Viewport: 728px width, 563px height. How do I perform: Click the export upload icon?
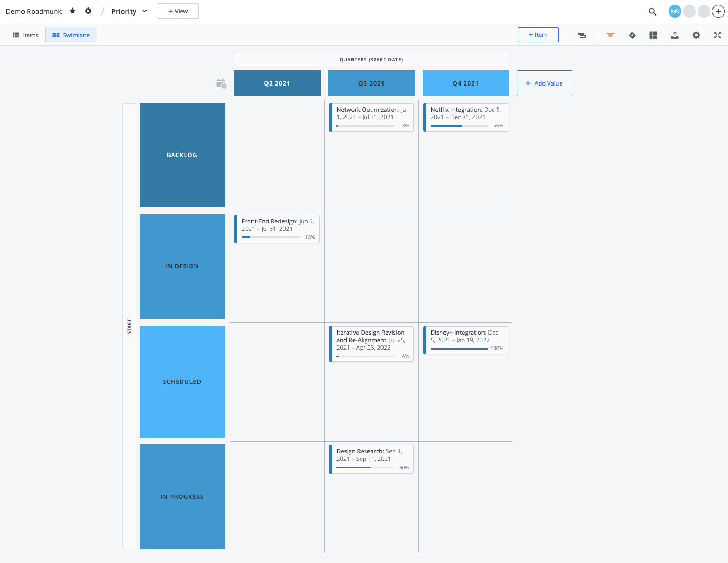coord(675,35)
